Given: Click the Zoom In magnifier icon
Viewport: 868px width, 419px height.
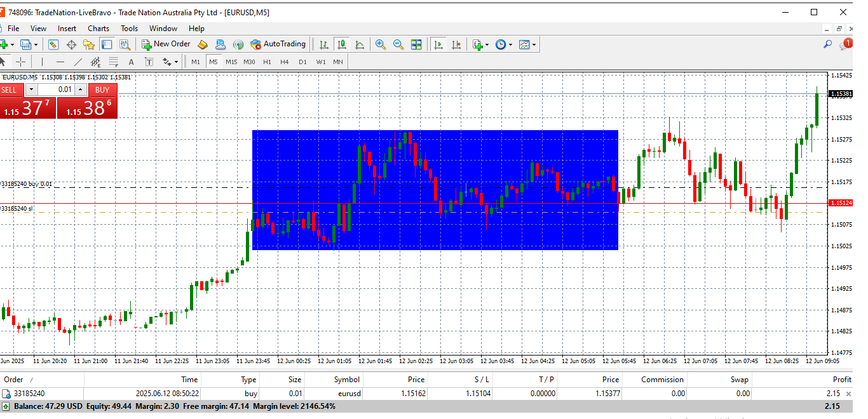Looking at the screenshot, I should coord(381,44).
